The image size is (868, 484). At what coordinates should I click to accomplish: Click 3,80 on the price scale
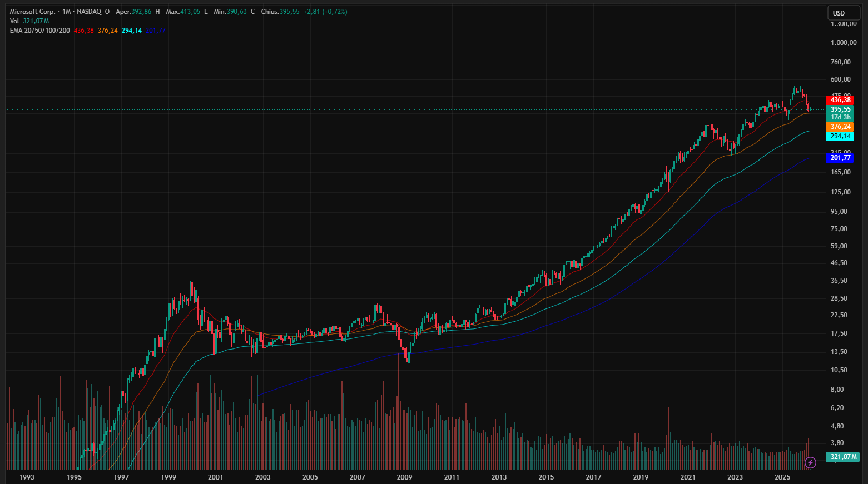click(837, 443)
